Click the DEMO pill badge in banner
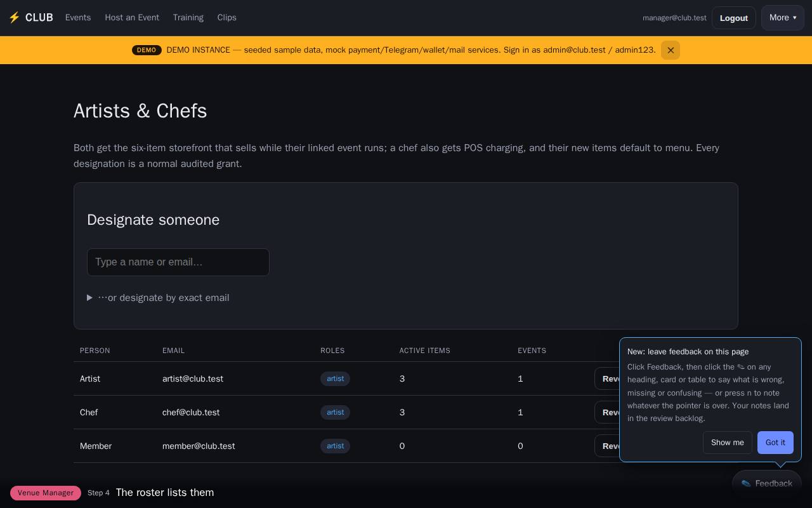Screen dimensions: 812x508 coord(147,50)
